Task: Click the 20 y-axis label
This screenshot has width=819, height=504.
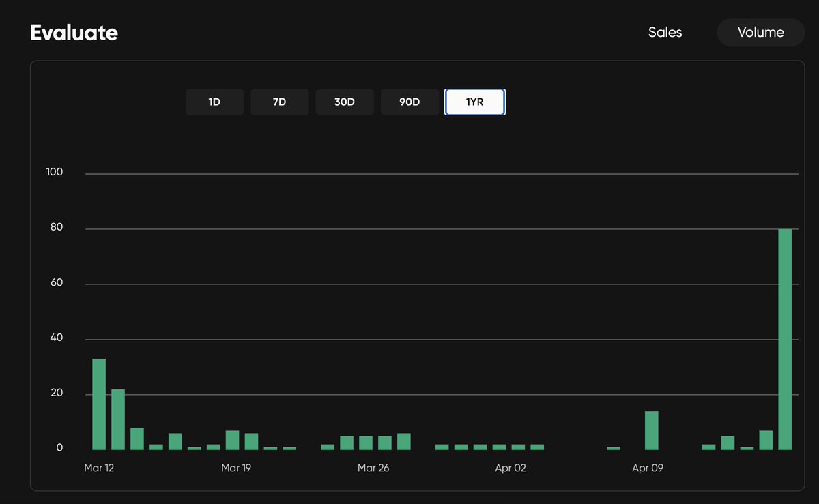Action: (x=57, y=393)
